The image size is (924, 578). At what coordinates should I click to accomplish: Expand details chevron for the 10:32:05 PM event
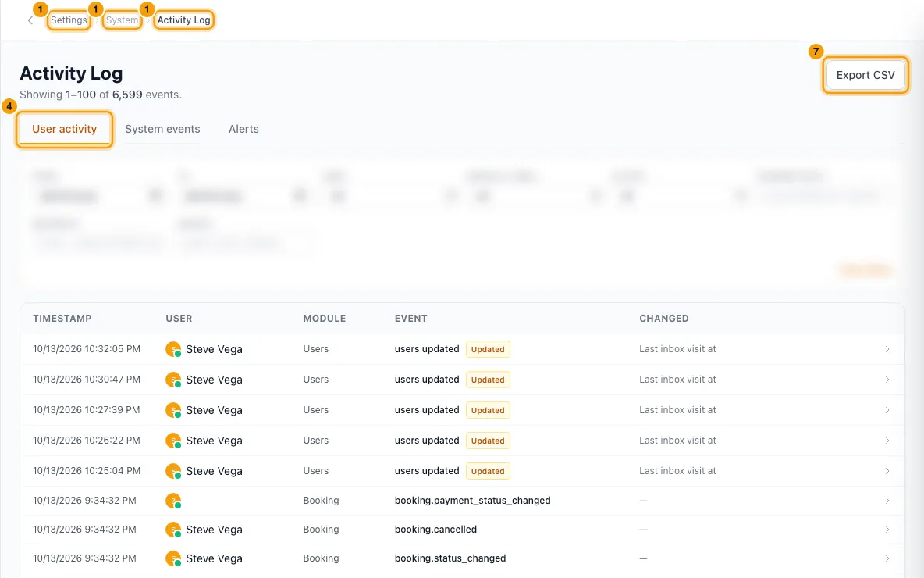(x=887, y=349)
